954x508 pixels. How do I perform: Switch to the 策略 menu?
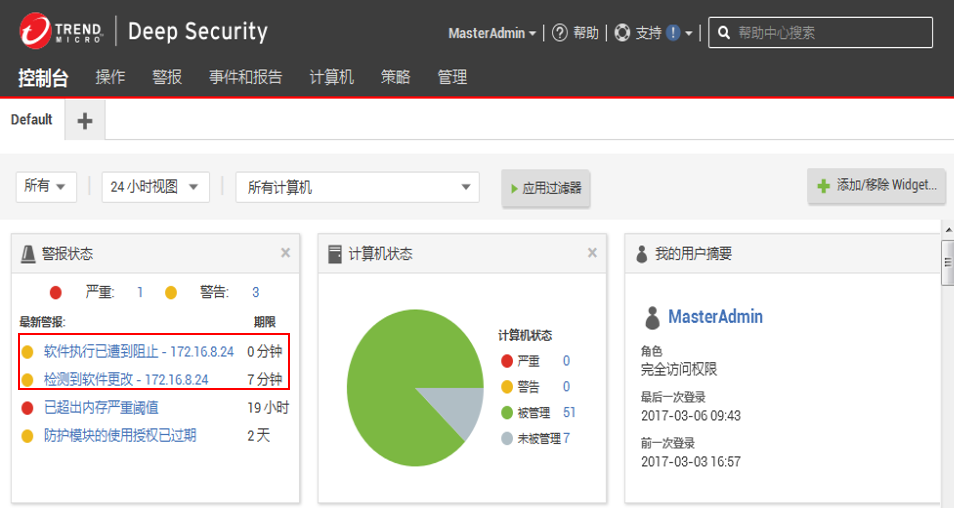click(395, 77)
